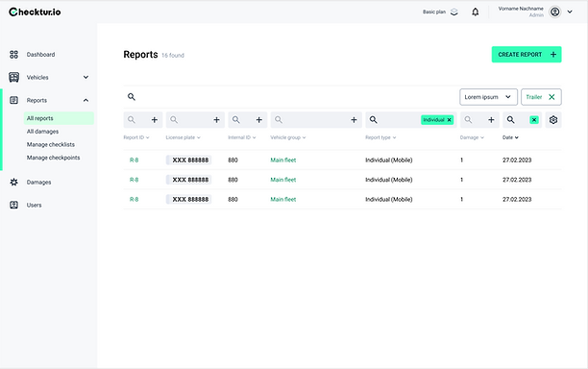The height and width of the screenshot is (369, 588).
Task: Open All damages in sidebar
Action: coord(42,132)
